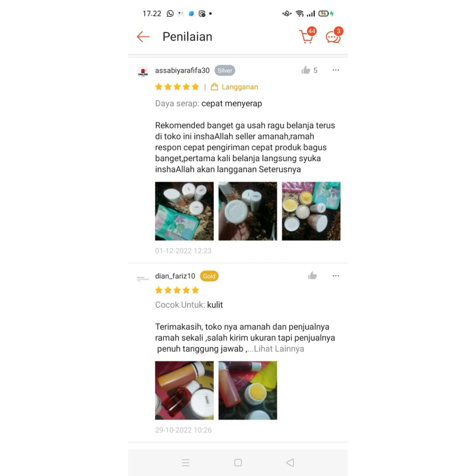View first photo with green floral pouch
The height and width of the screenshot is (476, 476).
(184, 212)
